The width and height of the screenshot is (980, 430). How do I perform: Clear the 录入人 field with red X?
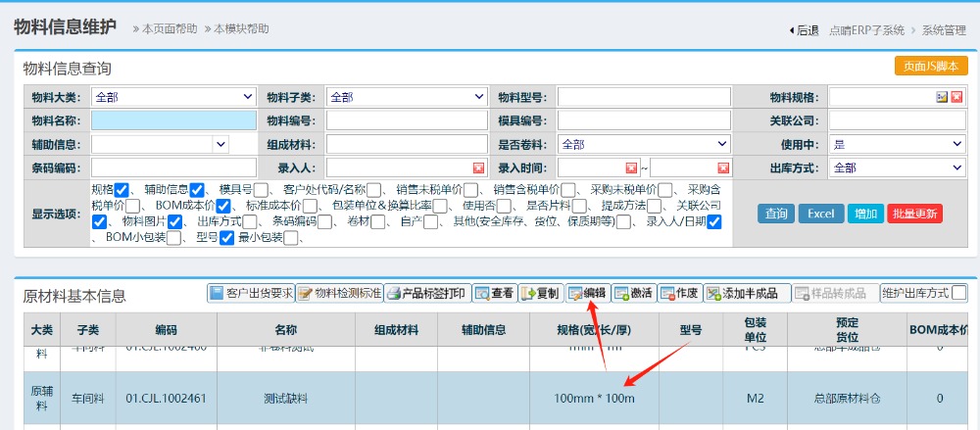click(478, 168)
